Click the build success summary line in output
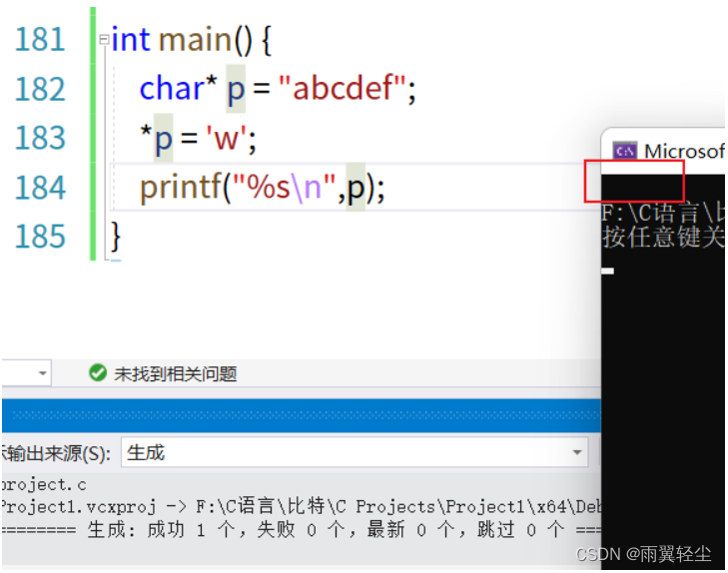Screen dimensions: 728x573 point(301,529)
